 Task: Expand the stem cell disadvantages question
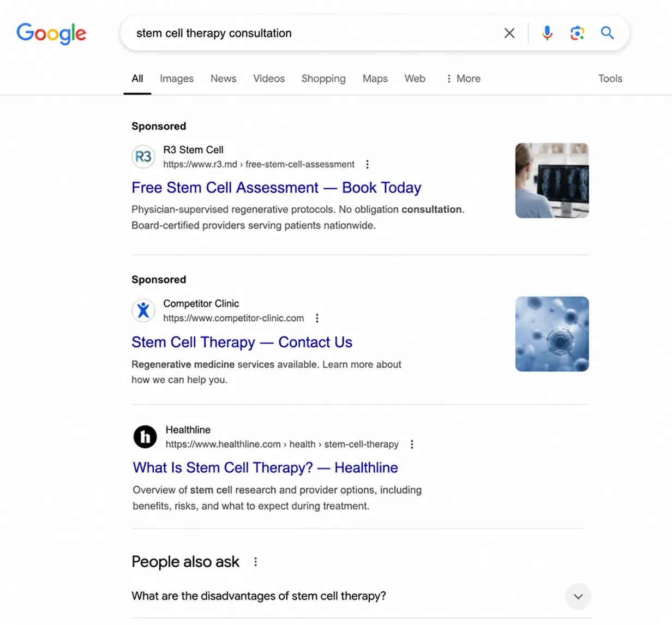click(x=361, y=596)
